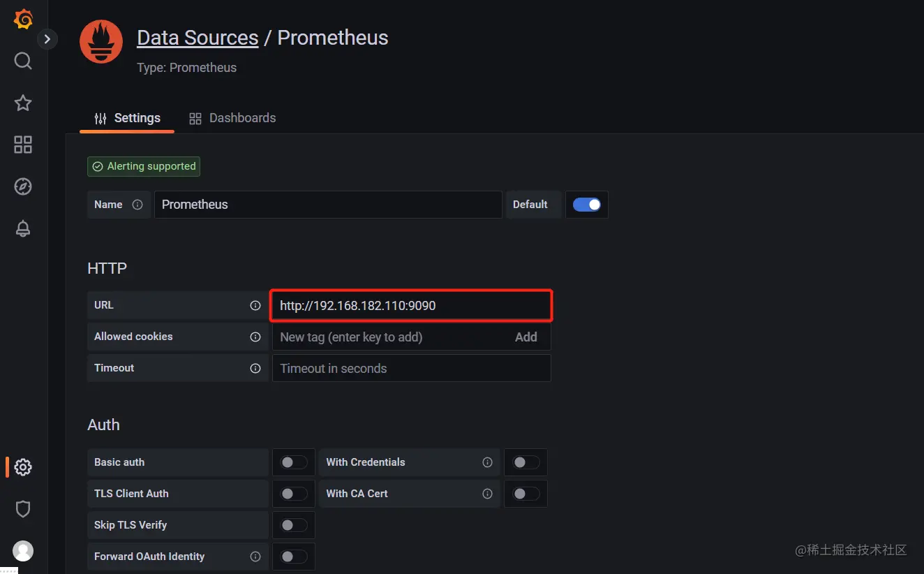
Task: Click Add button for allowed cookies
Action: click(x=526, y=337)
